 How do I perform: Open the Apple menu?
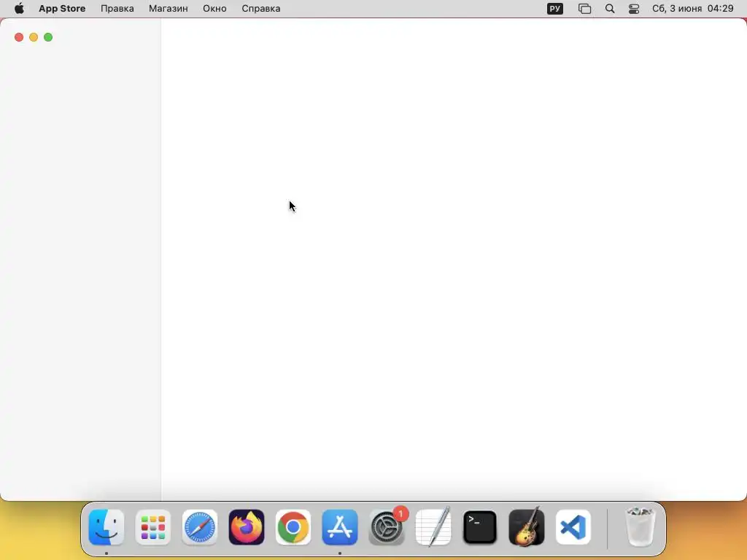19,9
